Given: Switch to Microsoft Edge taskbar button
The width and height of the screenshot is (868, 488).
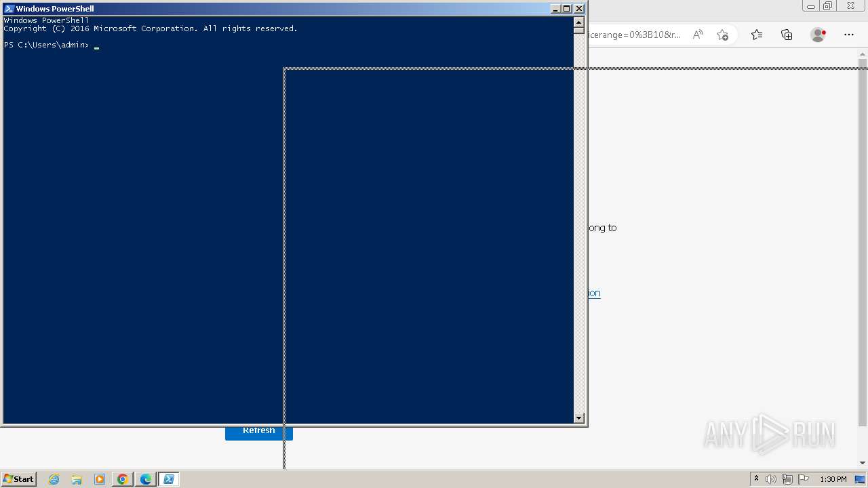Looking at the screenshot, I should (146, 479).
